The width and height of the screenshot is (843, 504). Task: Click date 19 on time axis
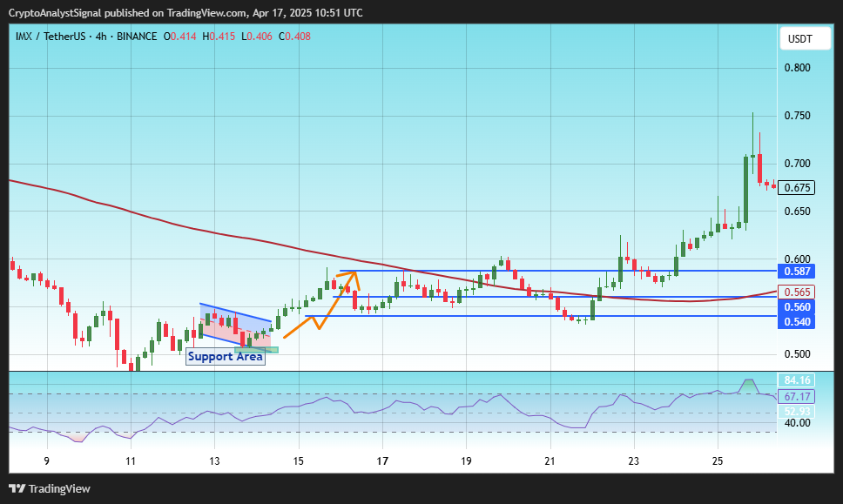(466, 461)
